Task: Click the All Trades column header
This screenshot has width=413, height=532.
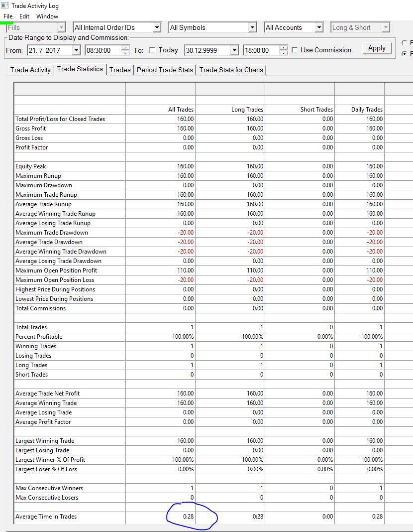Action: [x=181, y=110]
